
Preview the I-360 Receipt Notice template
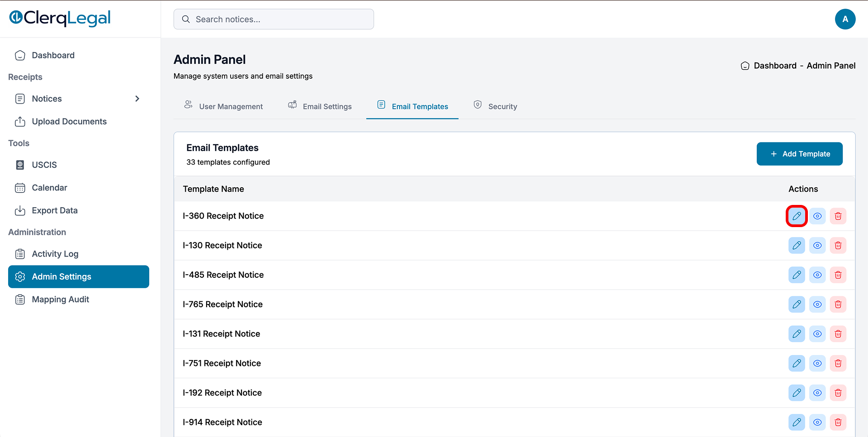tap(817, 216)
